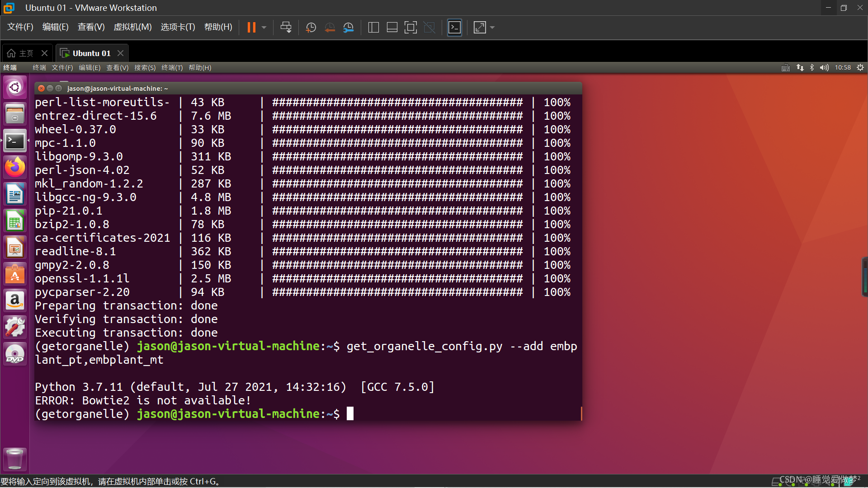Launch Firefox from the Ubuntu dock
Image resolution: width=868 pixels, height=488 pixels.
(15, 168)
